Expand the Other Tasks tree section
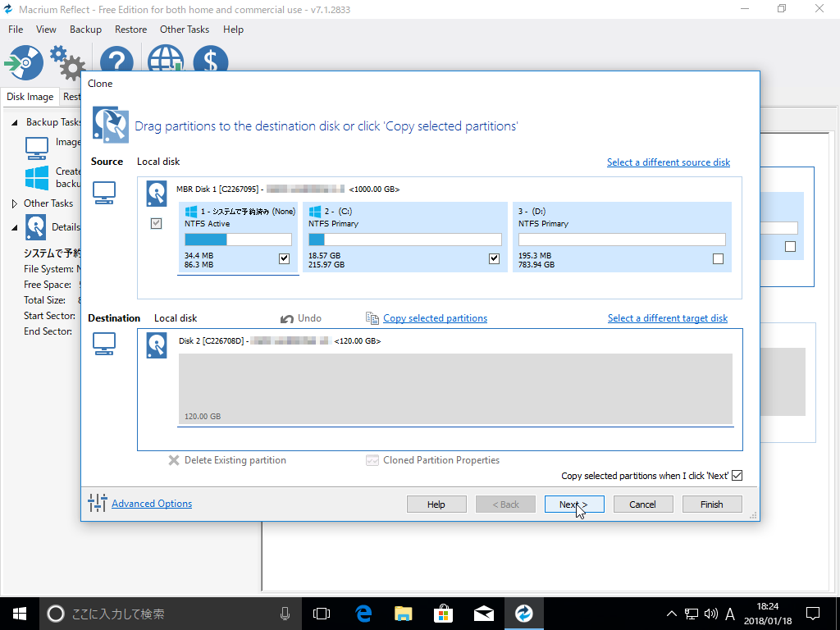Image resolution: width=840 pixels, height=630 pixels. (15, 203)
